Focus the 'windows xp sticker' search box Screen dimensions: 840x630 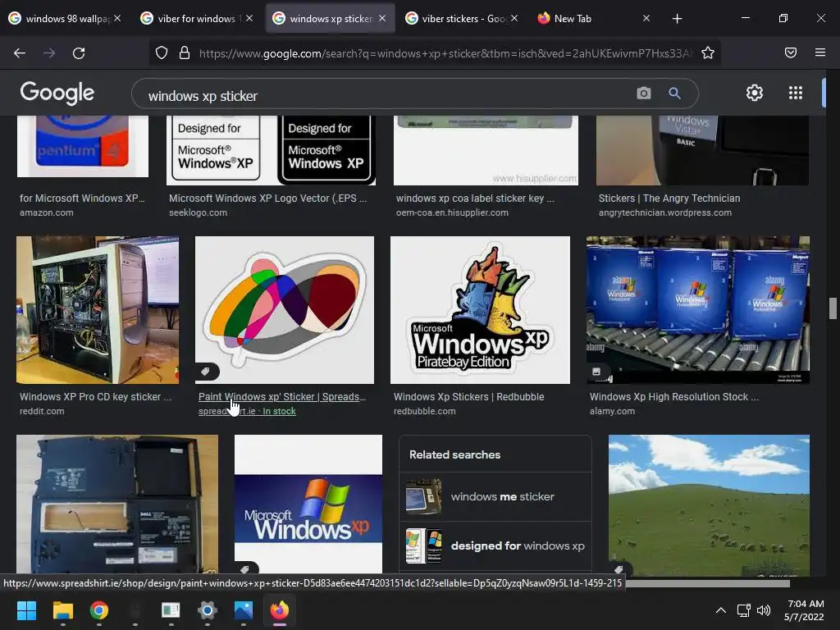pos(386,96)
